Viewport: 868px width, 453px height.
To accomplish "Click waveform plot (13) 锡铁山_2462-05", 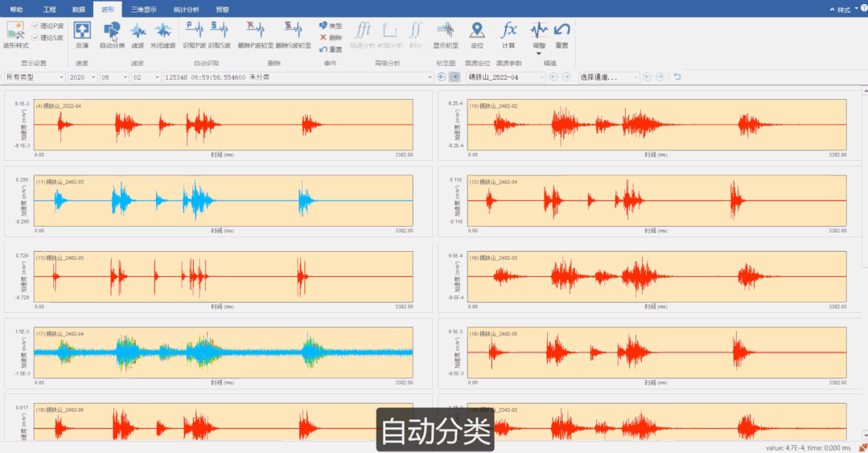I will pyautogui.click(x=223, y=276).
